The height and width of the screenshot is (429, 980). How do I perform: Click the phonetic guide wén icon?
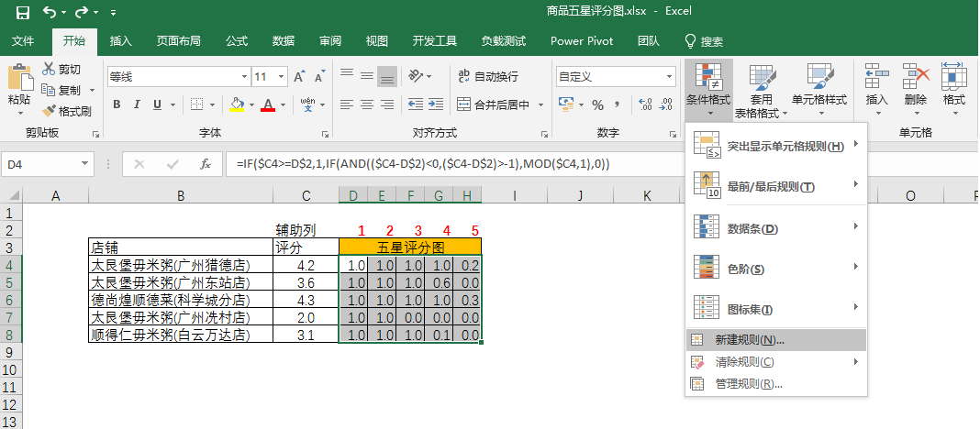[307, 104]
